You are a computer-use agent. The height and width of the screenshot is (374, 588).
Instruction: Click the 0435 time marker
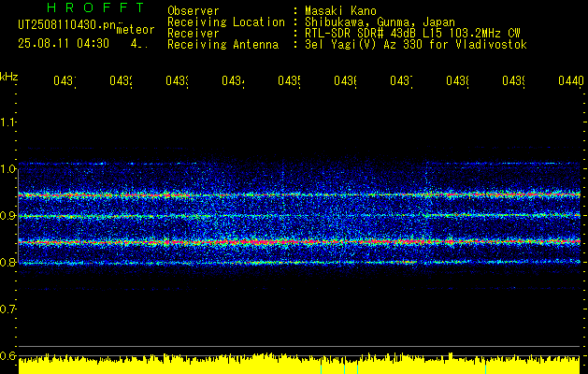click(x=289, y=80)
